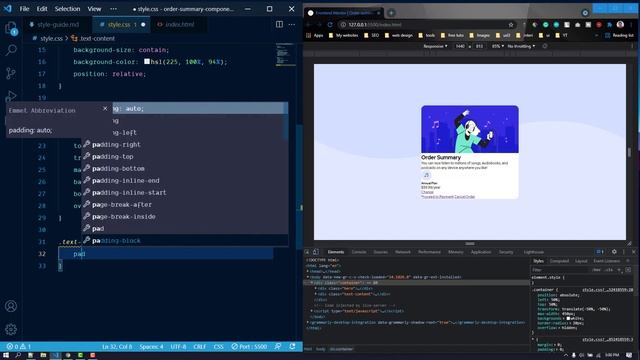Open the Selection menu
The height and width of the screenshot is (360, 640).
[x=67, y=9]
